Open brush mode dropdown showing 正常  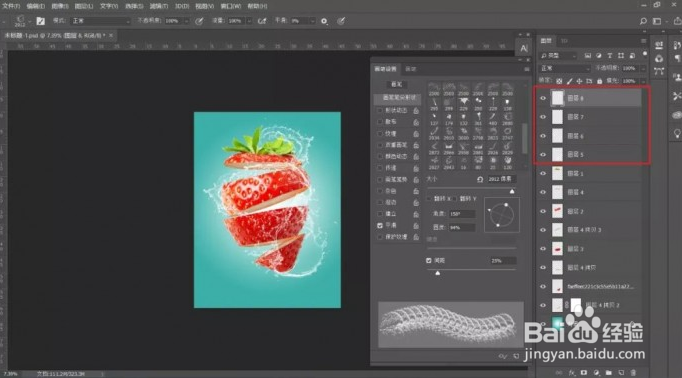[x=100, y=21]
